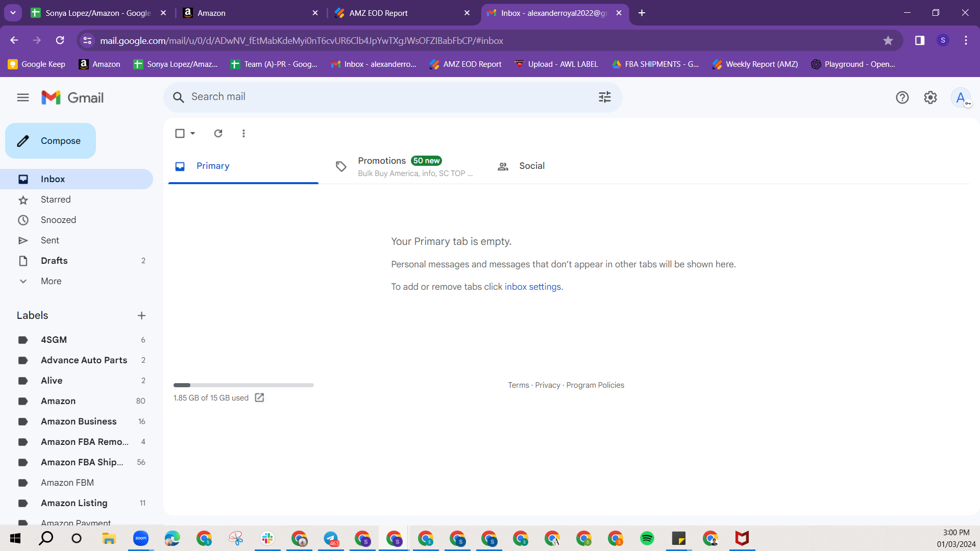
Task: Click the storage usage progress bar
Action: [243, 385]
